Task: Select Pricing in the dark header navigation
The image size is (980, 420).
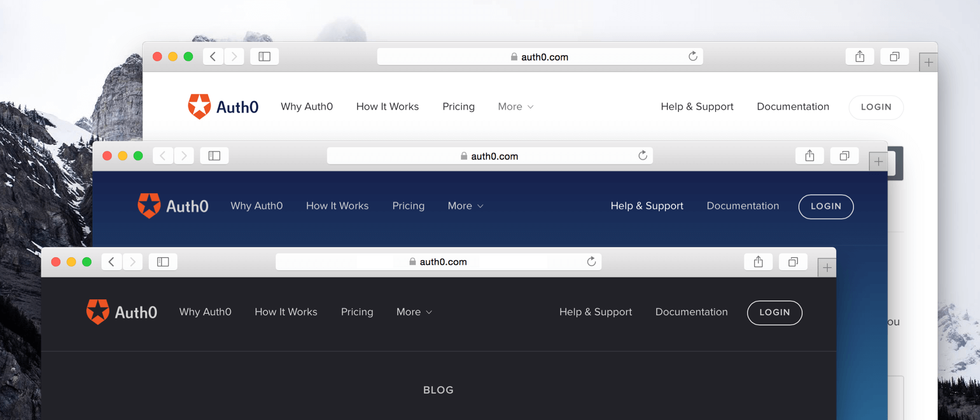Action: point(357,312)
